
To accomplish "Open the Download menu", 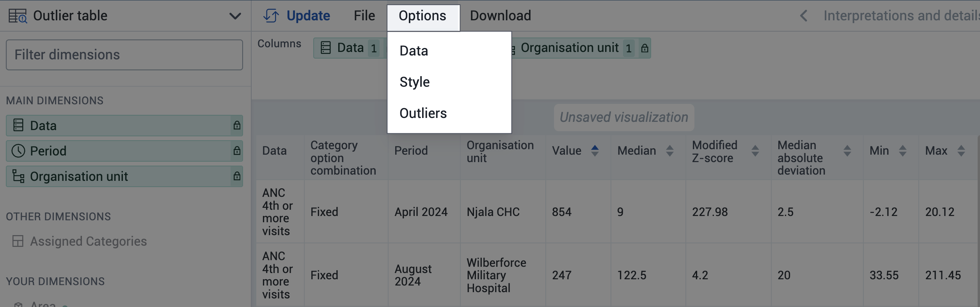I will [x=500, y=16].
